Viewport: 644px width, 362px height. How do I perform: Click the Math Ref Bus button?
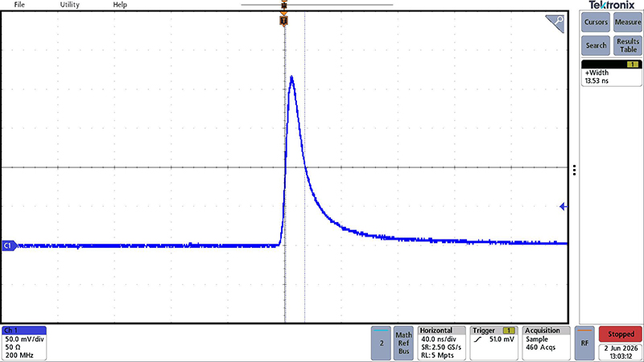403,343
